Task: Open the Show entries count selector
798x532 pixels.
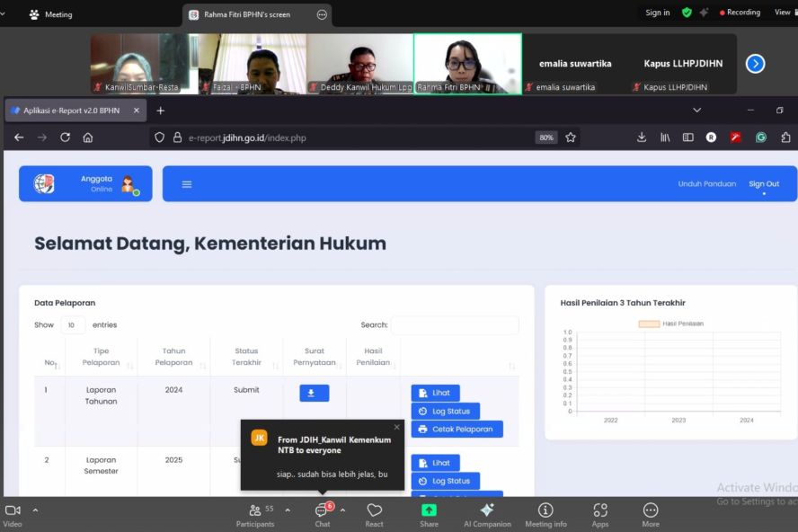Action: pos(73,325)
